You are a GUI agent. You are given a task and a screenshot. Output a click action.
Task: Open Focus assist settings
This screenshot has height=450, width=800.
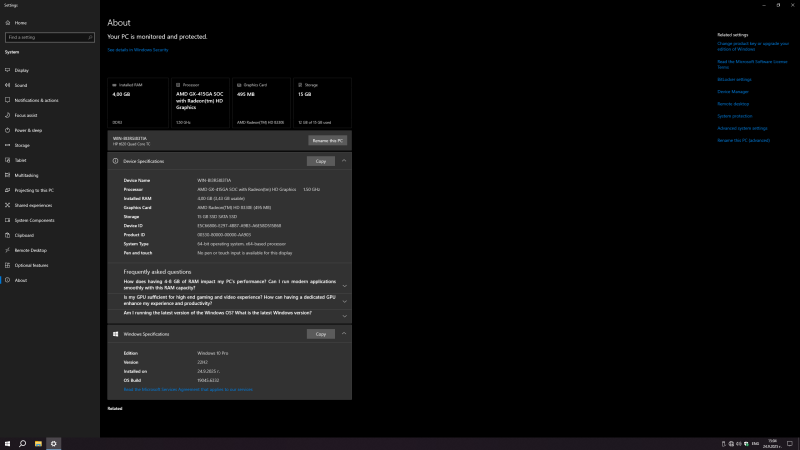pyautogui.click(x=26, y=115)
